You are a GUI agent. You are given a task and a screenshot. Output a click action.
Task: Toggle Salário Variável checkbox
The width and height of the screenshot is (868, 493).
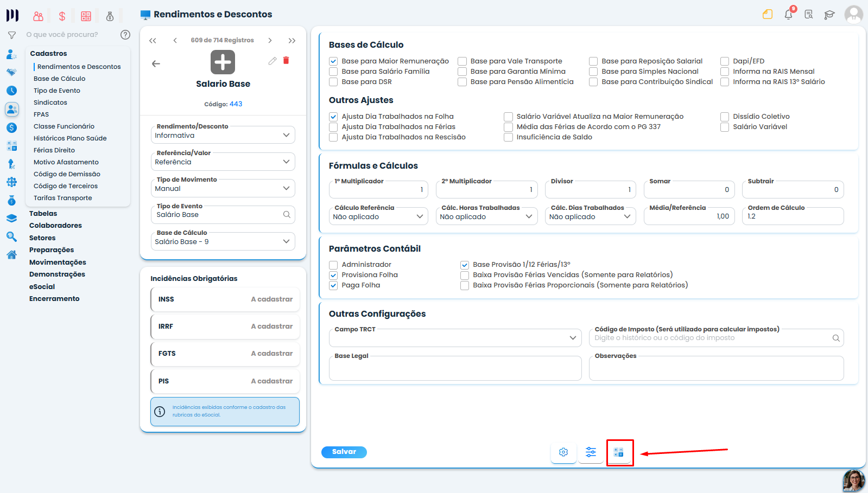tap(725, 127)
